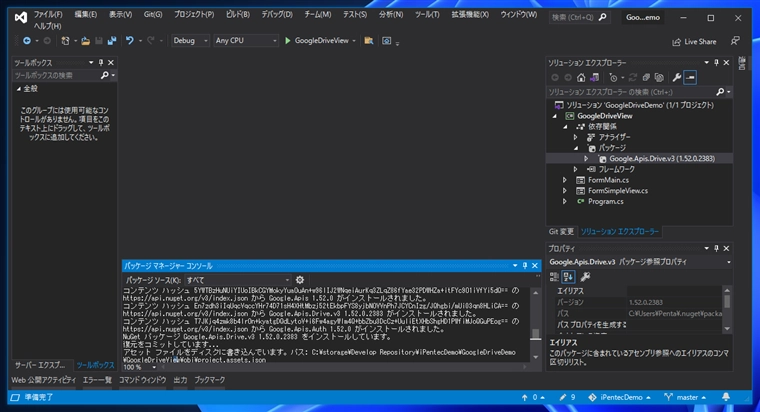Open the エラー一覧 tab
This screenshot has width=760, height=412.
[97, 380]
